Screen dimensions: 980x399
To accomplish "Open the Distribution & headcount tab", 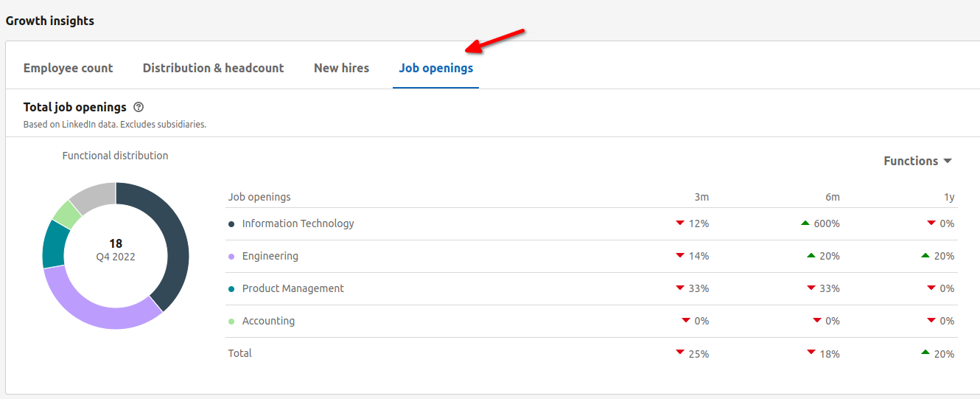I will [213, 68].
